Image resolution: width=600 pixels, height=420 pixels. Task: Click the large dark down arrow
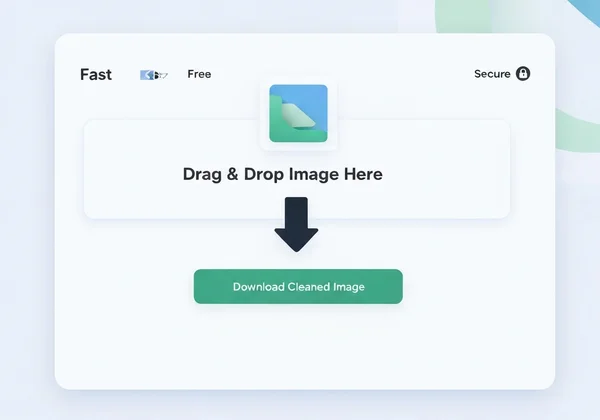(x=296, y=225)
